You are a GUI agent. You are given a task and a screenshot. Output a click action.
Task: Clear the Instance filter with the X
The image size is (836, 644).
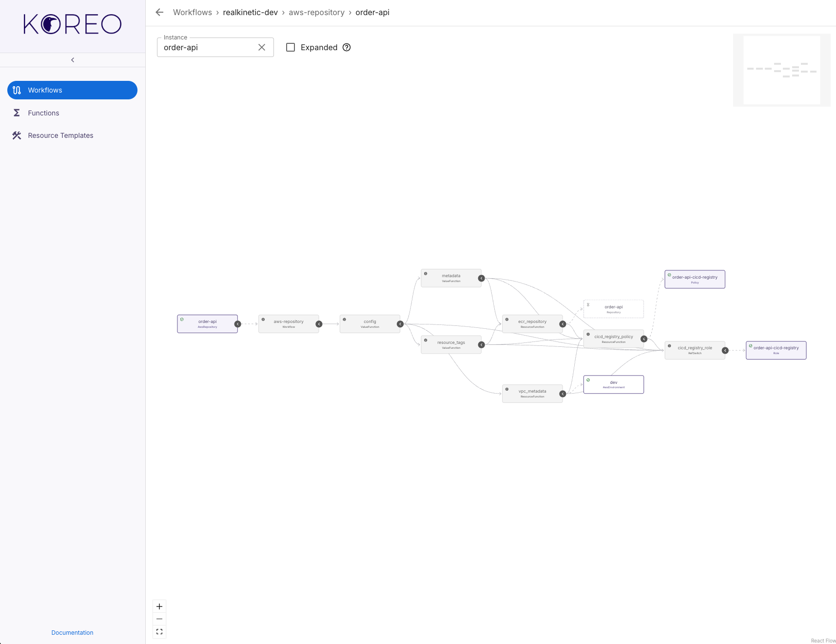pos(262,47)
